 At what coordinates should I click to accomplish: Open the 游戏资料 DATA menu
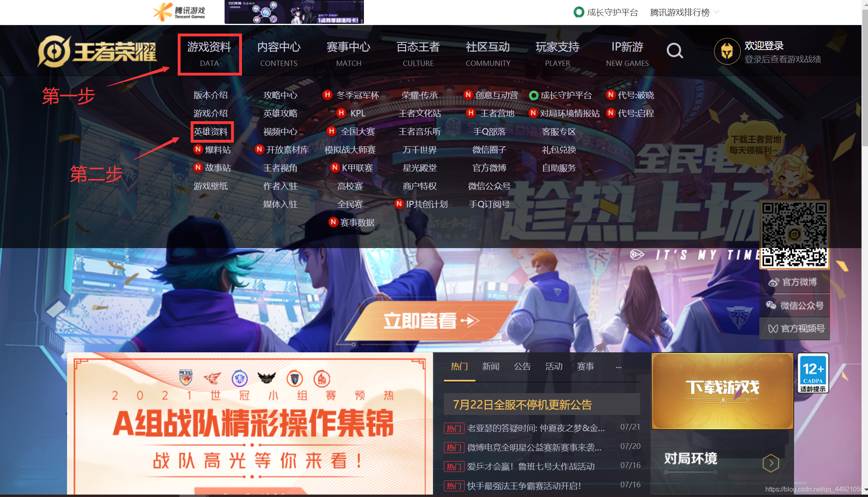click(209, 54)
